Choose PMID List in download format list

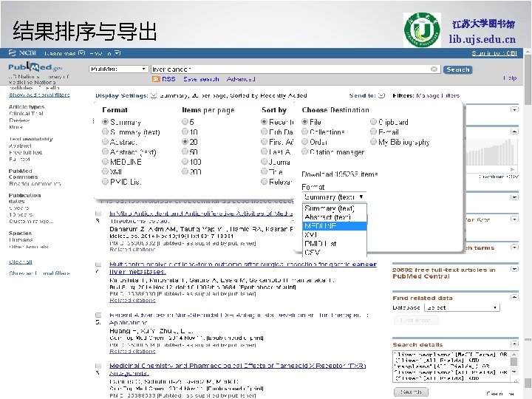tap(334, 244)
